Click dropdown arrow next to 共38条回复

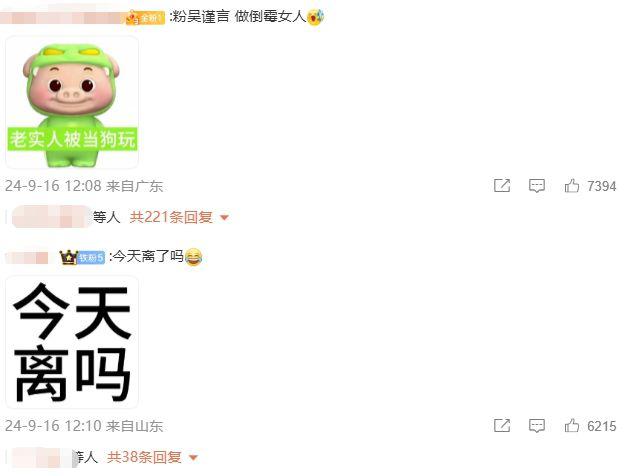coord(193,457)
